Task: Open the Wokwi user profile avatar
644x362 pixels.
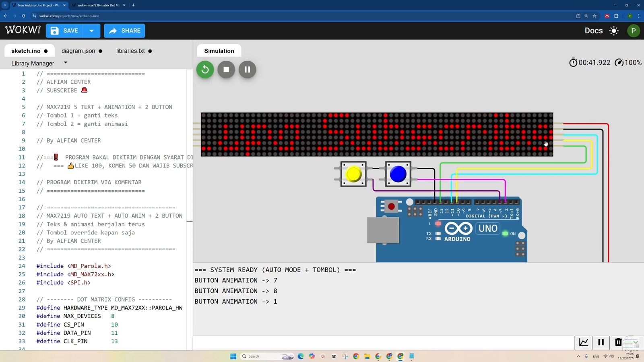Action: tap(634, 31)
